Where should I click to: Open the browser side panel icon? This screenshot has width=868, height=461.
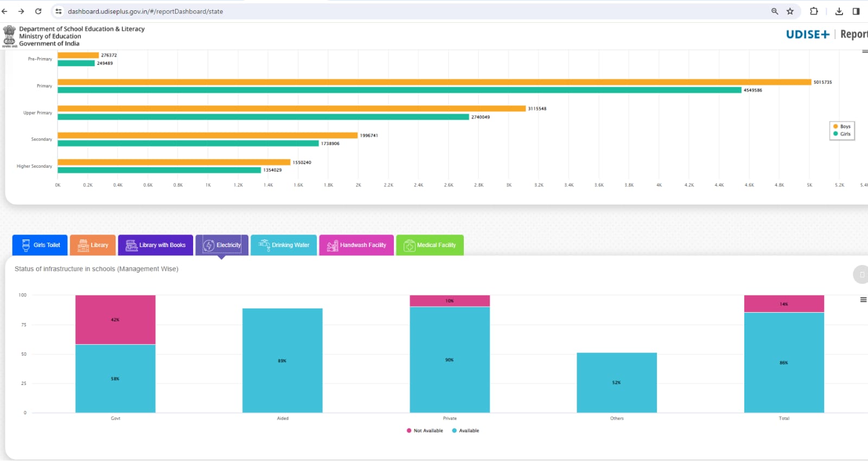click(856, 11)
